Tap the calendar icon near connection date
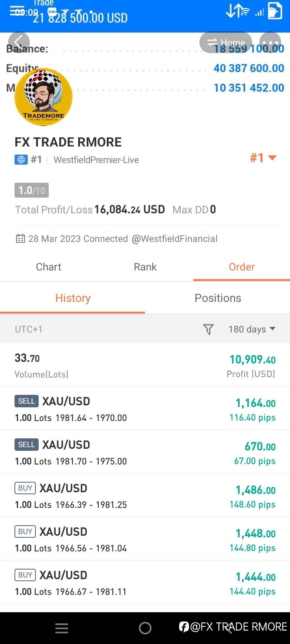 coord(20,239)
